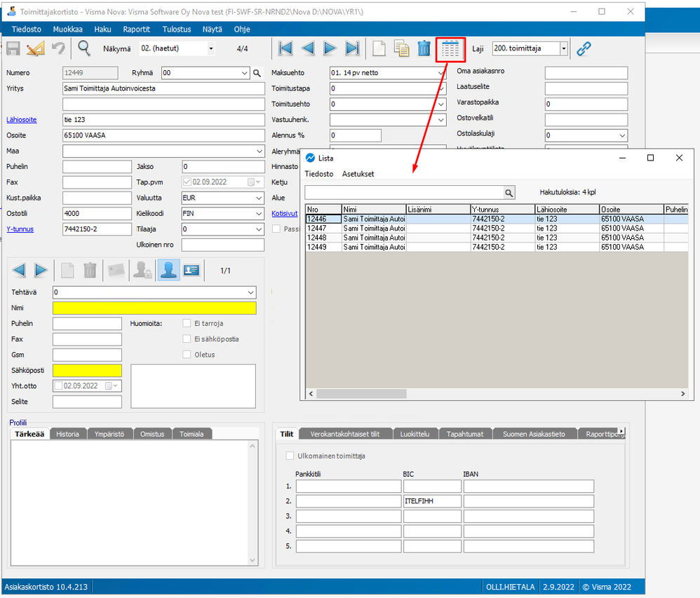This screenshot has height=598, width=700.
Task: Tick the Ei sähköpostia checkbox
Action: click(x=187, y=339)
